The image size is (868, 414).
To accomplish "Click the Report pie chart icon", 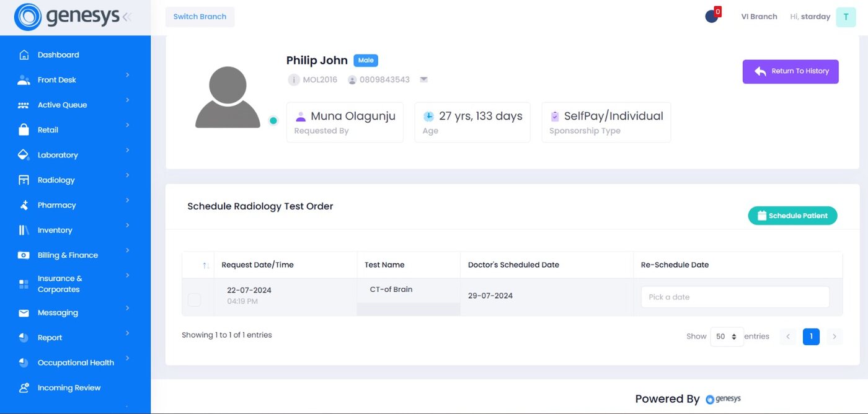I will 24,338.
